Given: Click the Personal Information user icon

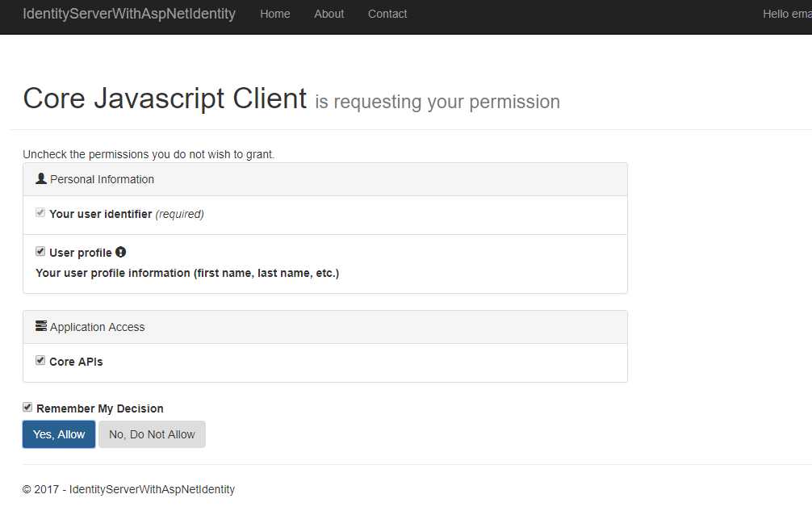Looking at the screenshot, I should (x=41, y=178).
